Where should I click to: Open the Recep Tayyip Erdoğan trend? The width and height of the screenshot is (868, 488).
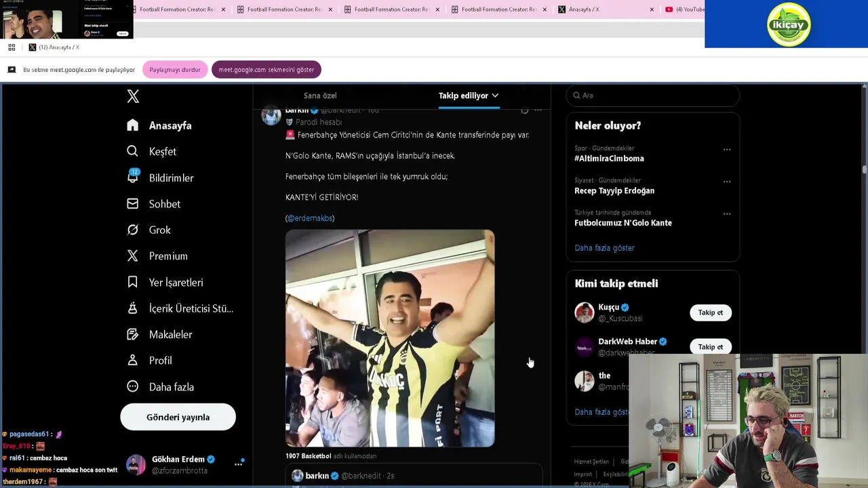pos(614,190)
